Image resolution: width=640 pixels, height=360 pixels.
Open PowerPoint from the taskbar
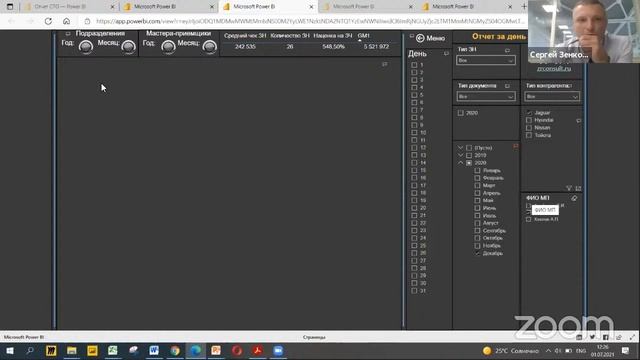pos(216,351)
